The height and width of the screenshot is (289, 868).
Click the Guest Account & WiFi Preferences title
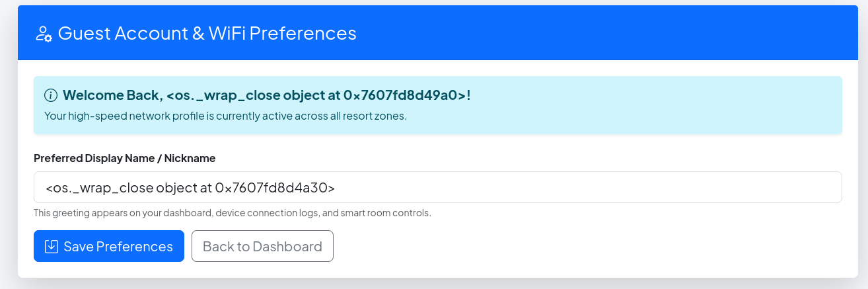(207, 33)
